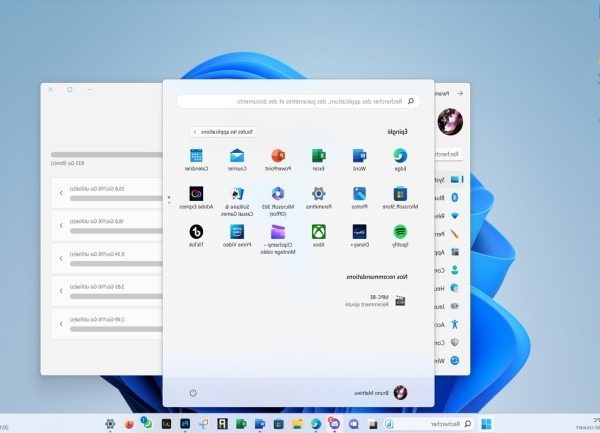Open Photoshop from the taskbar
This screenshot has width=600, height=433.
185,424
